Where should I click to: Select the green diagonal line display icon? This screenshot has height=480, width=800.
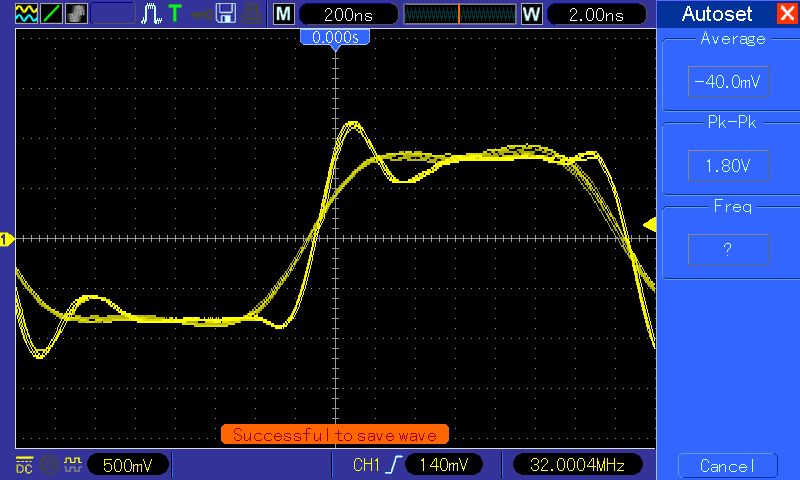pos(51,13)
